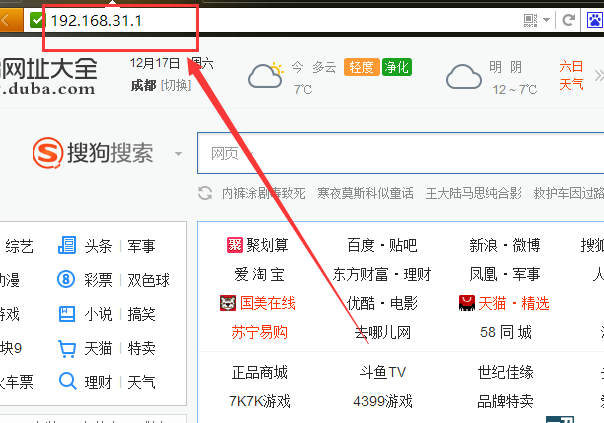The height and width of the screenshot is (423, 604).
Task: Open the 特卖 link
Action: (x=141, y=348)
